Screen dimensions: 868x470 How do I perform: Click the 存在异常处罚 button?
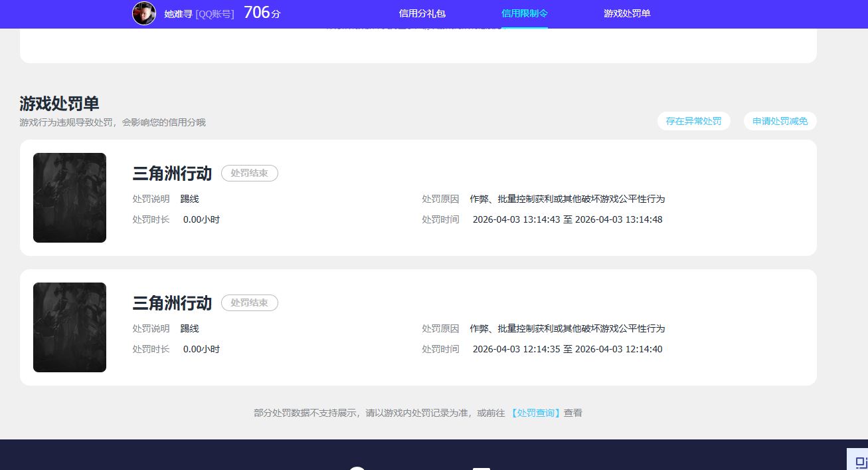tap(693, 121)
